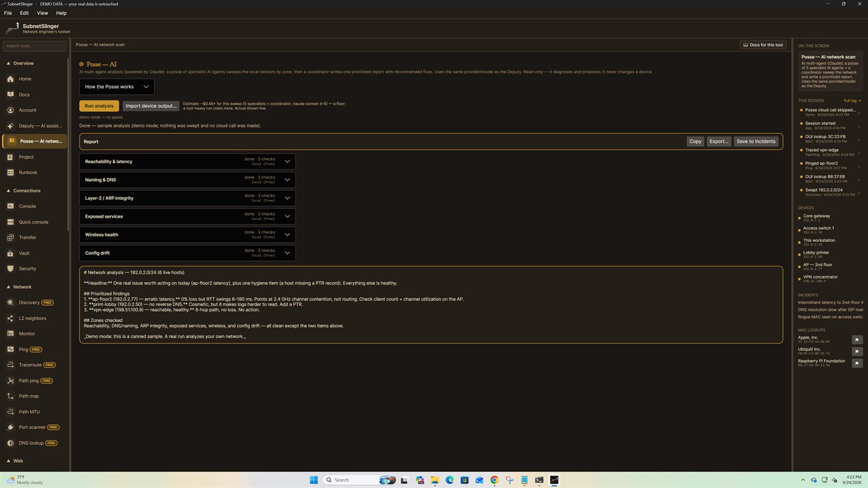Expand the How the Posse works dropdown
This screenshot has height=488, width=868.
[117, 87]
